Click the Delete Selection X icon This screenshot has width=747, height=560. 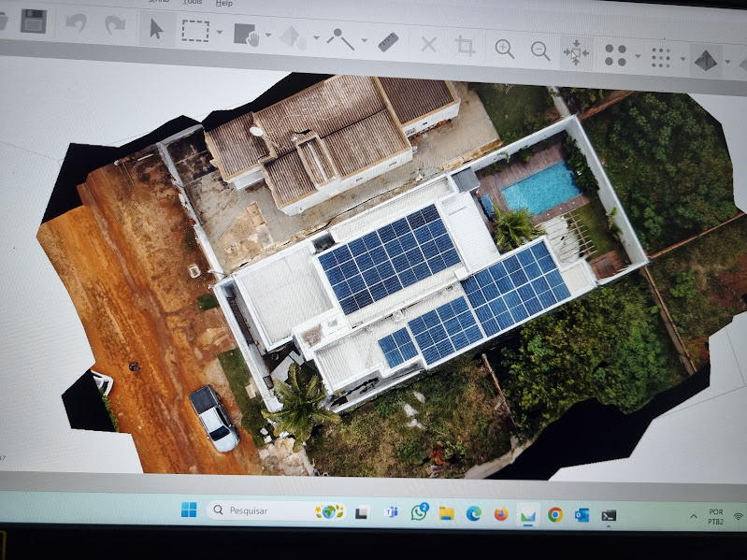[428, 44]
